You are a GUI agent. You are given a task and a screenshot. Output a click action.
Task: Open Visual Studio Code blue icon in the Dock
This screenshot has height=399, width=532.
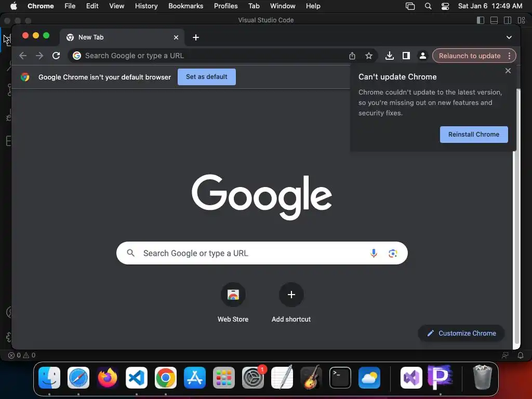tap(137, 378)
